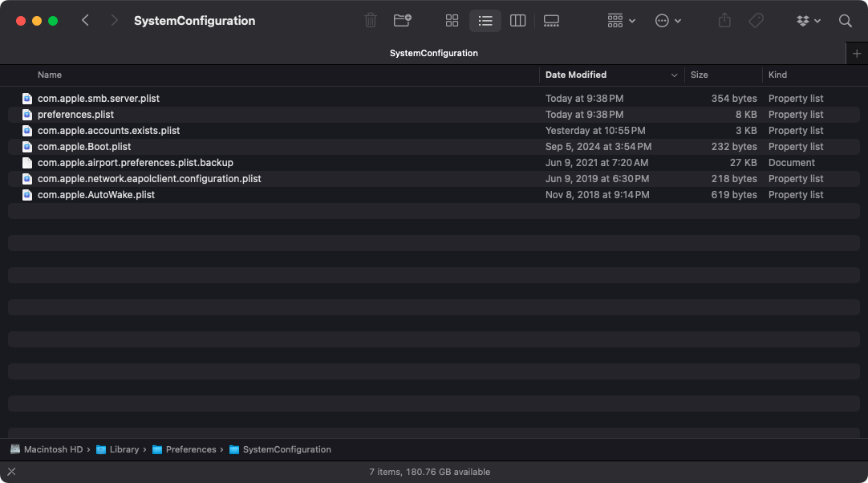The image size is (868, 483).
Task: Open Finder search
Action: (845, 21)
